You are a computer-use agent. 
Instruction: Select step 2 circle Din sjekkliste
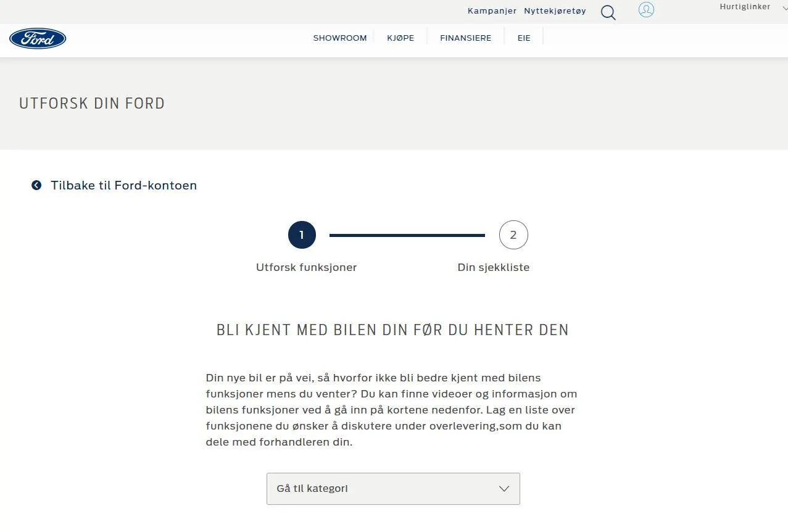pos(513,235)
